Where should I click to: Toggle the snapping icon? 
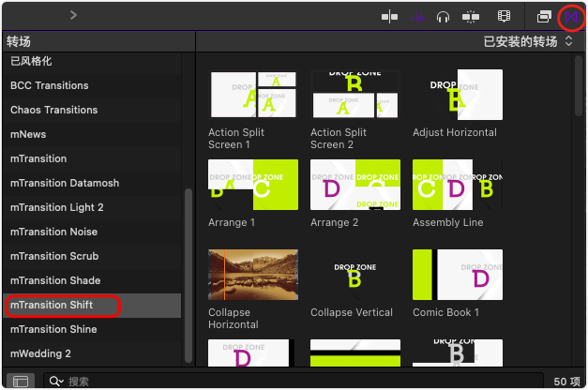pyautogui.click(x=471, y=17)
